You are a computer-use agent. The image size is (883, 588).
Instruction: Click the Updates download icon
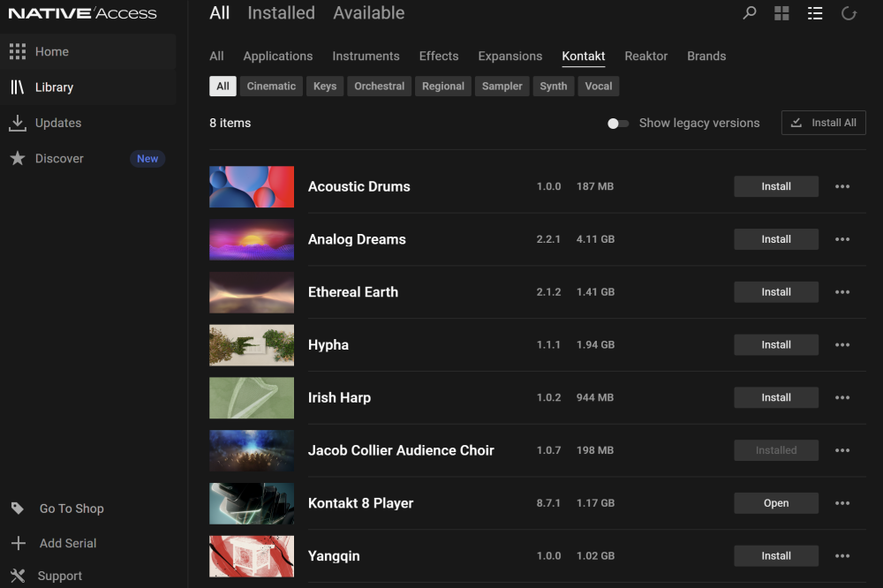tap(18, 123)
